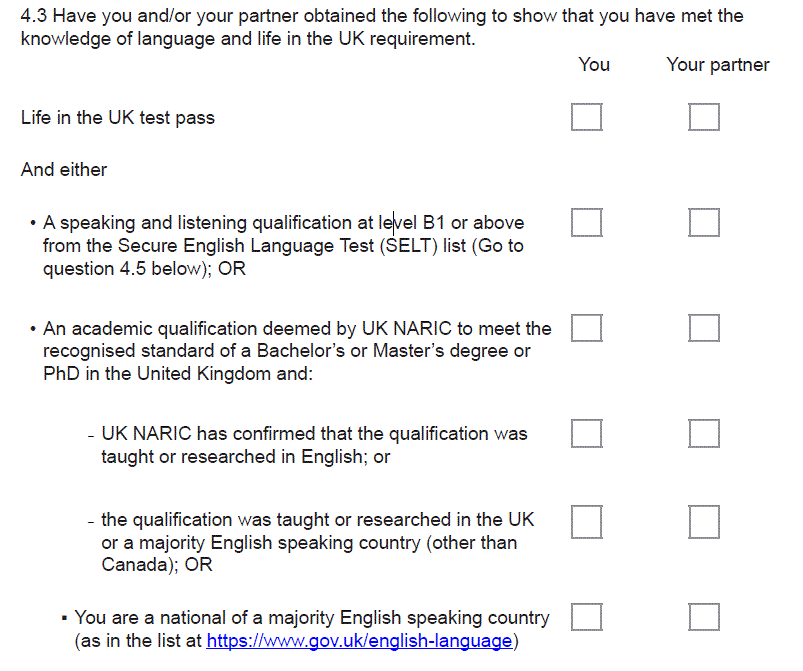The height and width of the screenshot is (671, 803).
Task: Check SELT level B1 qualification box for You
Action: click(587, 222)
